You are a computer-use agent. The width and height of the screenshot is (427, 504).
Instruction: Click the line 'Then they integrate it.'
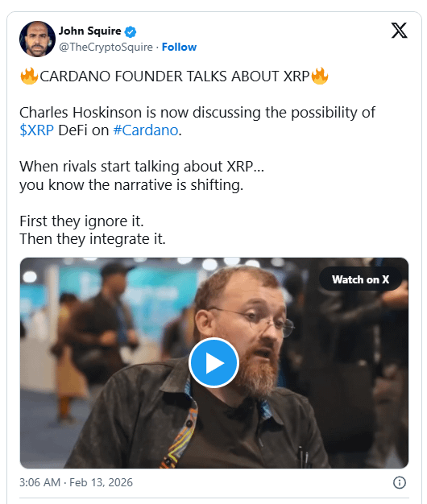(93, 239)
